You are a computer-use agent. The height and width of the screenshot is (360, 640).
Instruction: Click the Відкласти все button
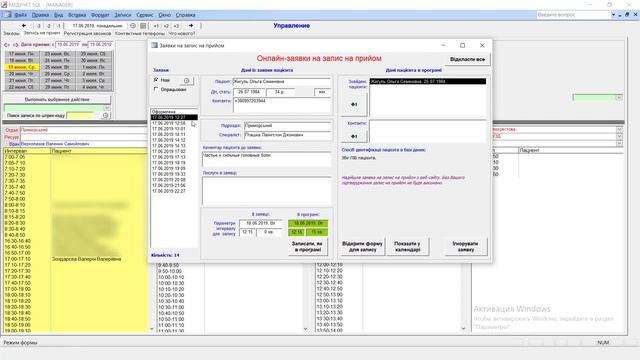(467, 59)
